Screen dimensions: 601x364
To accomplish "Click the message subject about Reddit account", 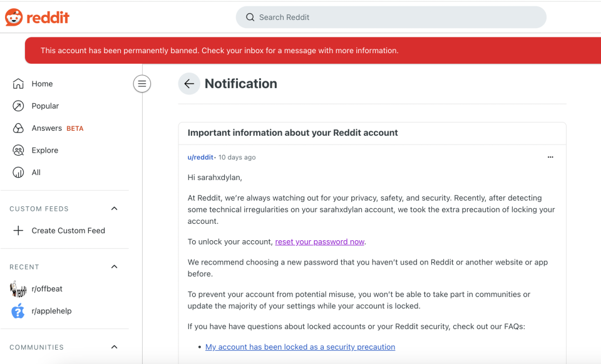I will point(292,133).
